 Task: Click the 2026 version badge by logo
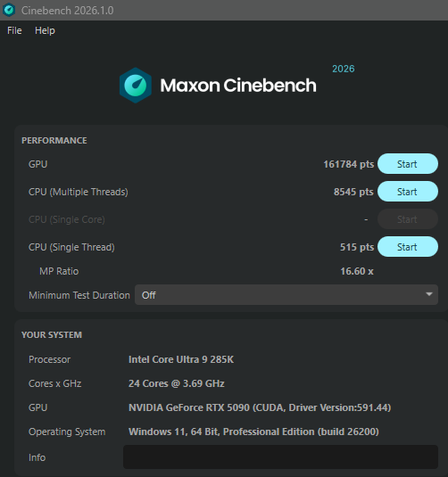344,69
